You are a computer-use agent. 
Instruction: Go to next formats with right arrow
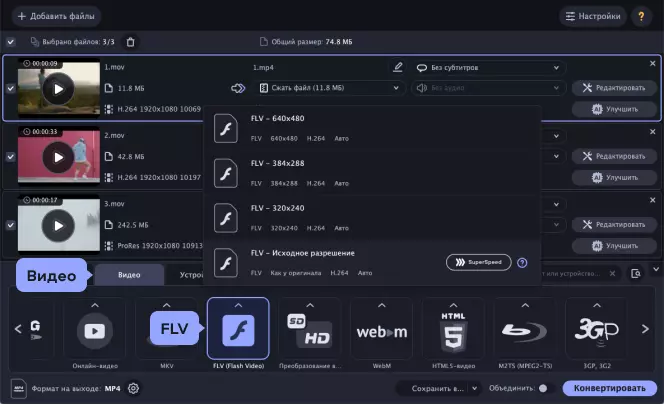click(x=645, y=329)
